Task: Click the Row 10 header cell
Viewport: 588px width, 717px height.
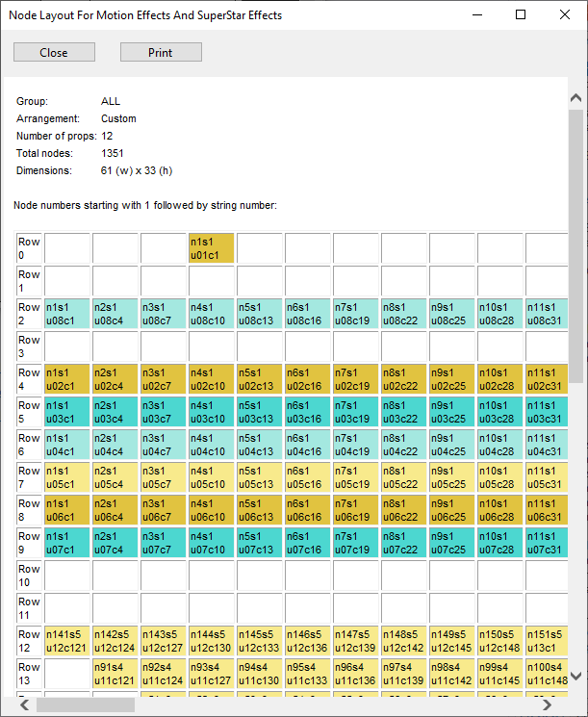Action: [x=30, y=576]
